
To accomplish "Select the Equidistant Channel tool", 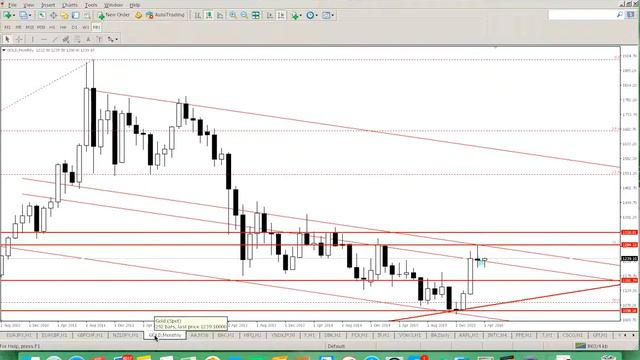I will (x=65, y=39).
